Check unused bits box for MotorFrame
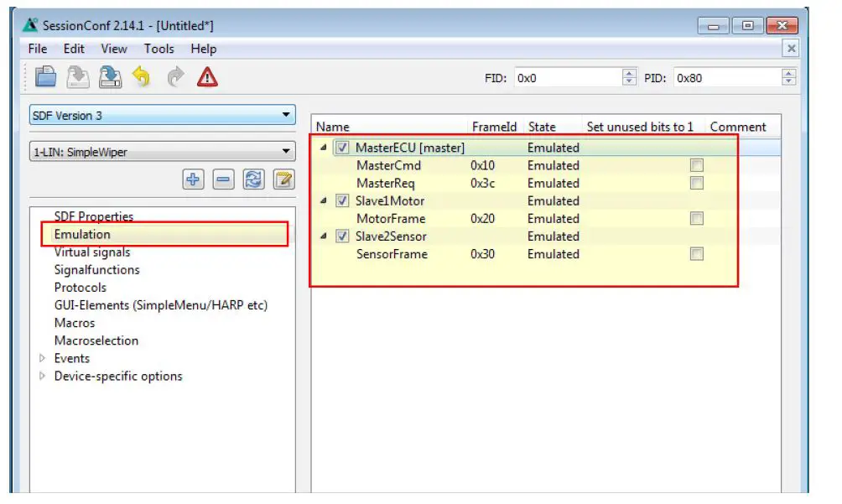This screenshot has height=504, width=842. (696, 218)
